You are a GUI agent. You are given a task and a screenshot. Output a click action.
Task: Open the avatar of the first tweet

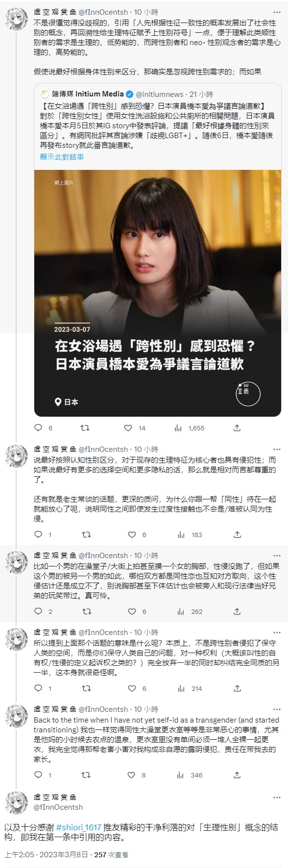click(x=17, y=19)
